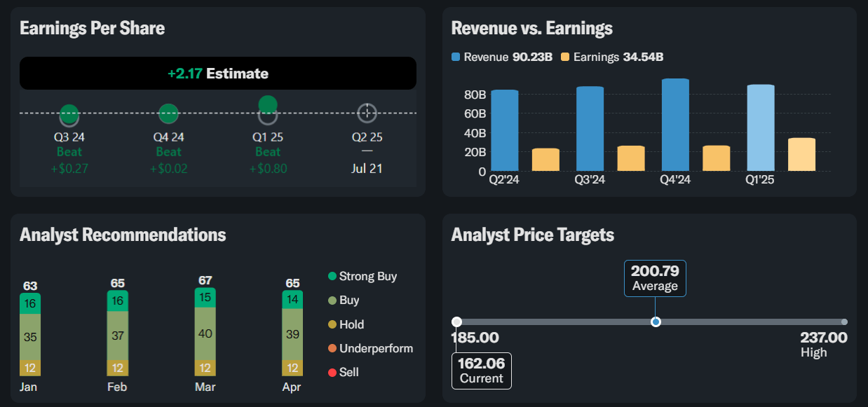This screenshot has width=868, height=407.
Task: Click the April Buy segment showing 39
Action: (x=292, y=334)
